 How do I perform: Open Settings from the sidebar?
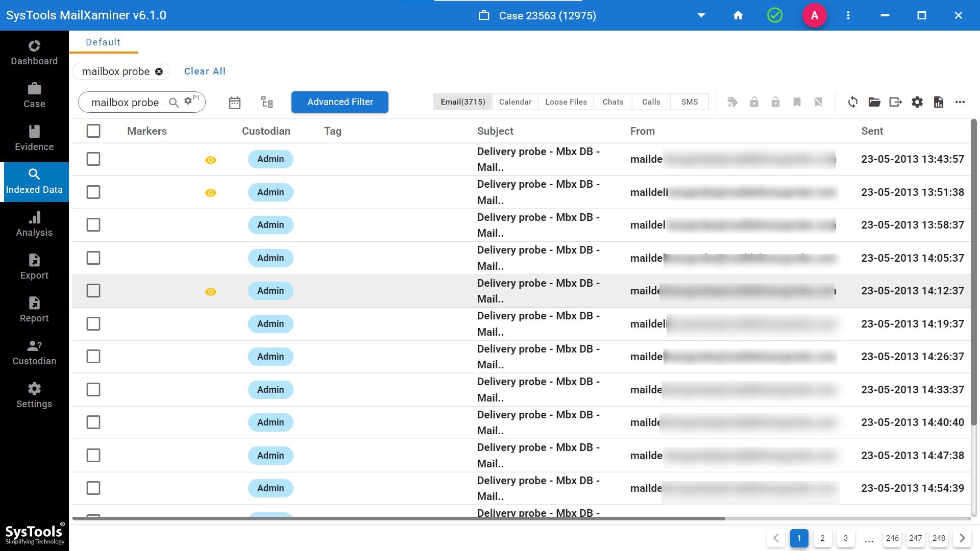pos(34,396)
